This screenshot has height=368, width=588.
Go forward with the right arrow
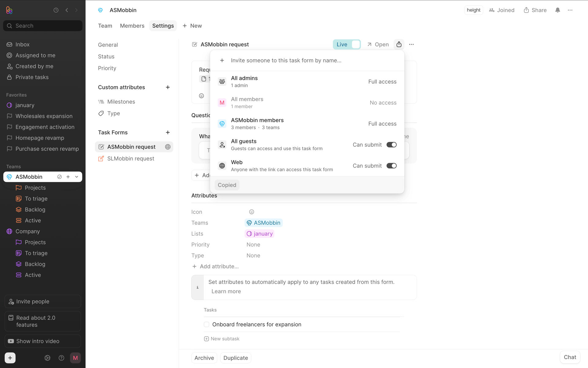77,10
